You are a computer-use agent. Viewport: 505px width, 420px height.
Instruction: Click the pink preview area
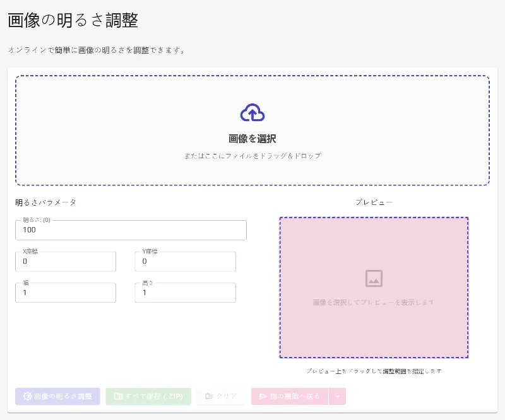coord(374,288)
